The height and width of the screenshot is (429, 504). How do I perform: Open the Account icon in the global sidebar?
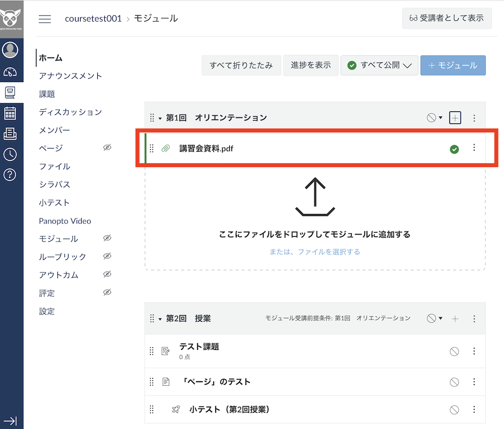[11, 50]
